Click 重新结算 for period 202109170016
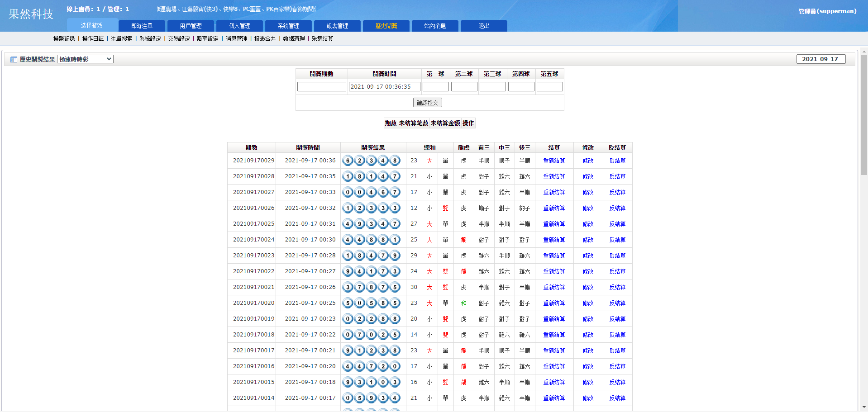Screen dimensions: 868x412 click(554, 366)
